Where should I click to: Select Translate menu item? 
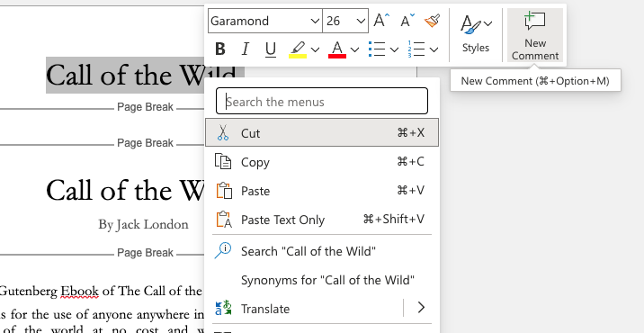tap(304, 309)
